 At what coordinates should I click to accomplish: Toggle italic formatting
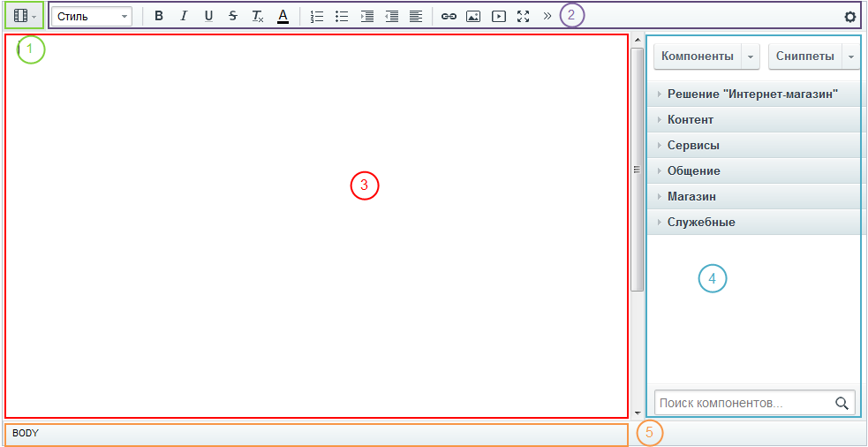(x=184, y=16)
